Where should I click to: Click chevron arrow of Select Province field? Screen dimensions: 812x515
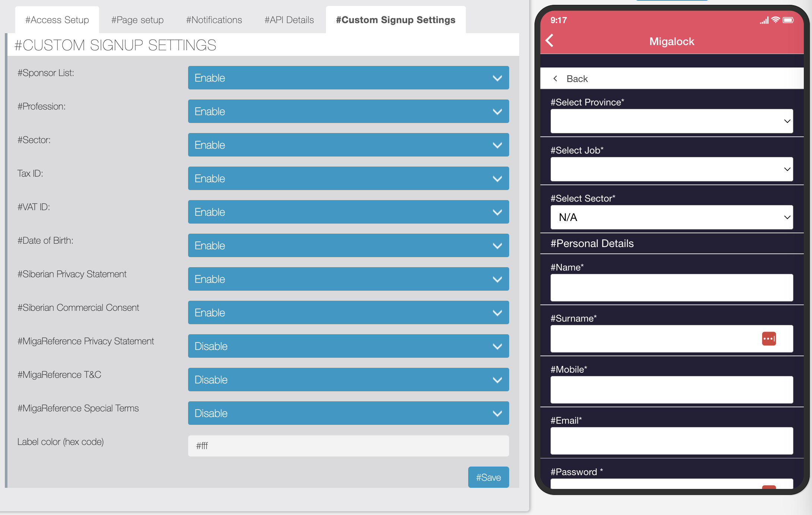coord(787,121)
